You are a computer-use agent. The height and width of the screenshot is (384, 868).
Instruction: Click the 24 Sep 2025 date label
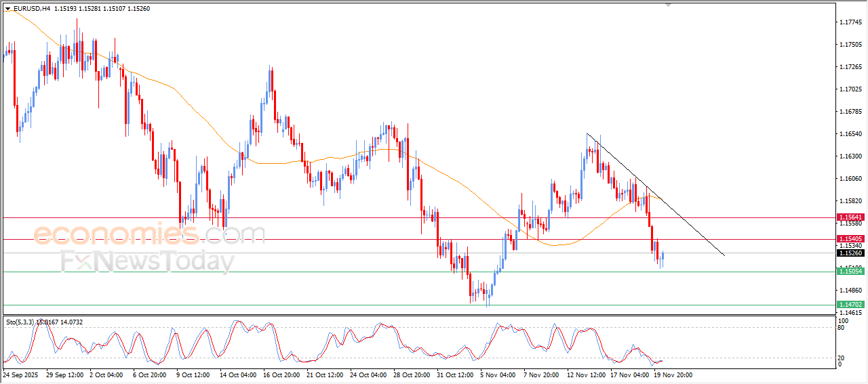pyautogui.click(x=20, y=374)
